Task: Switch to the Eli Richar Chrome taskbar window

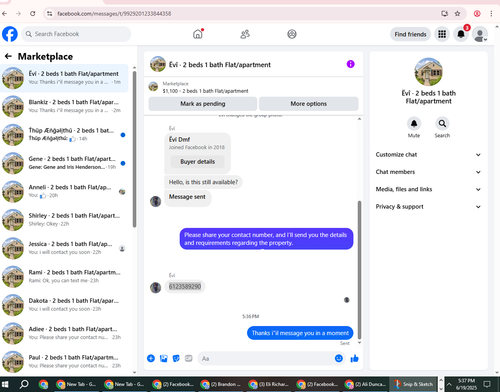Action: (270, 384)
